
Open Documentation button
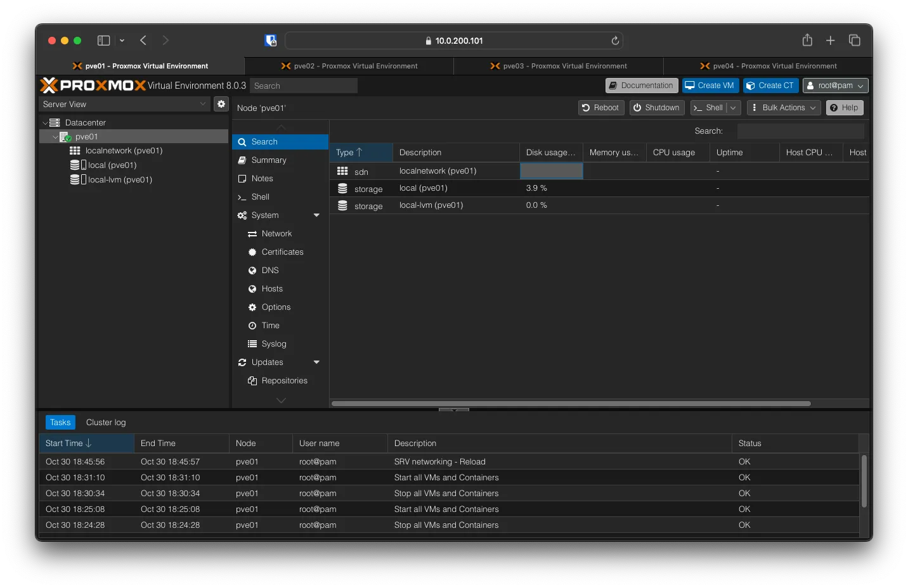(x=642, y=86)
